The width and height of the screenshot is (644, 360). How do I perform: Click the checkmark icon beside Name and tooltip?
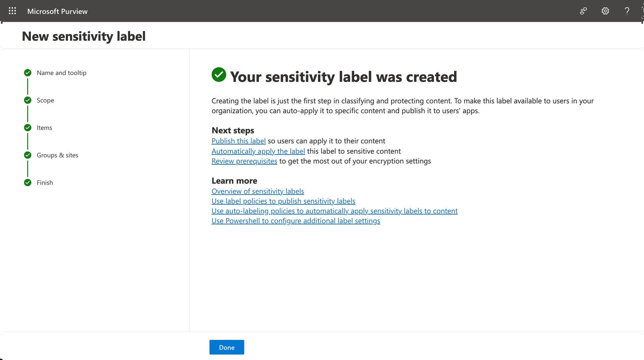28,73
